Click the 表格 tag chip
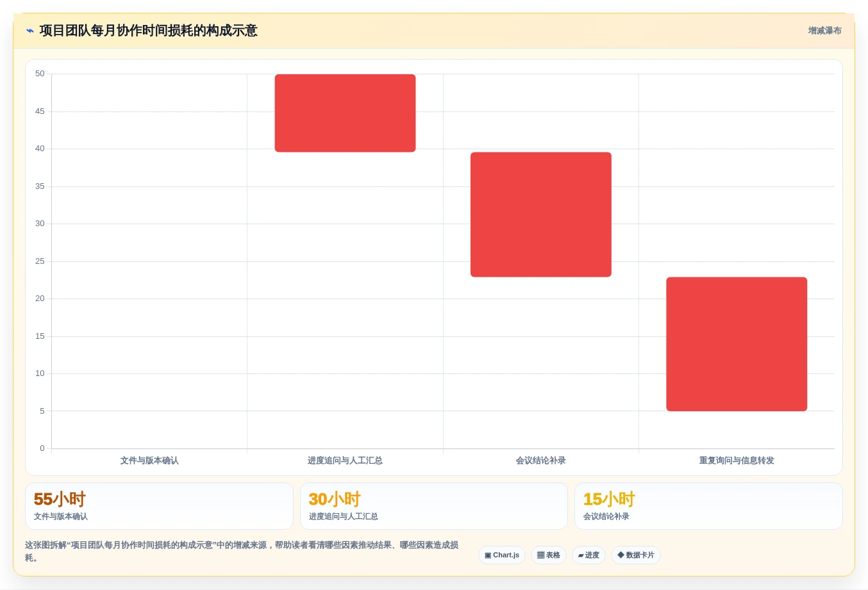The image size is (868, 590). tap(549, 555)
